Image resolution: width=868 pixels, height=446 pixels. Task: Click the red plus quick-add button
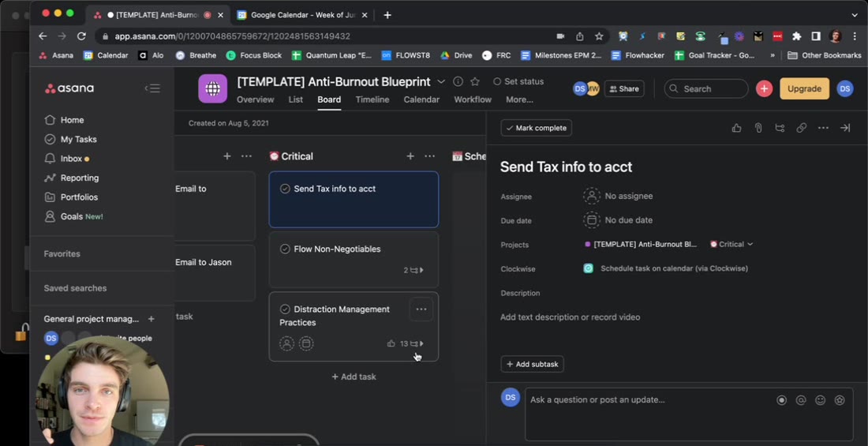point(764,88)
